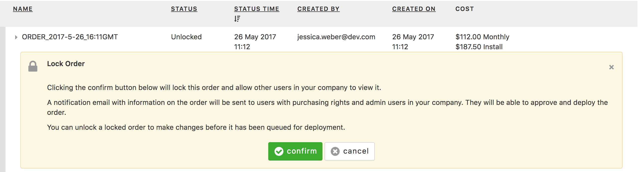The height and width of the screenshot is (172, 644).
Task: Click the Unlocked status of the order
Action: [186, 37]
